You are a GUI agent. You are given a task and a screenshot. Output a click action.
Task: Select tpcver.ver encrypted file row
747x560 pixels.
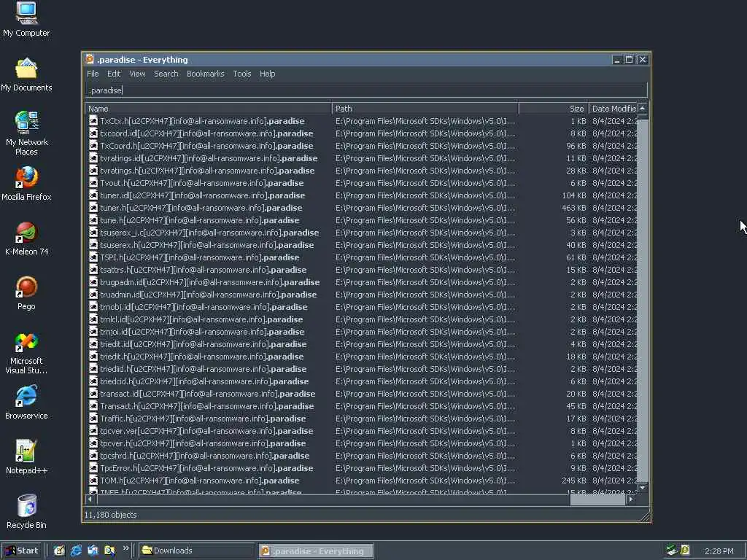362,430
